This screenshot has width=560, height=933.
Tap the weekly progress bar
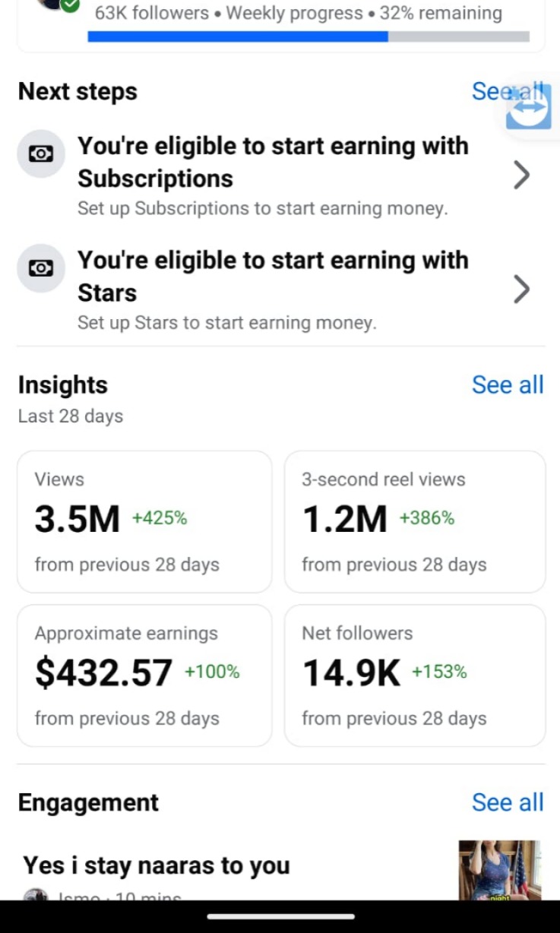pyautogui.click(x=308, y=36)
